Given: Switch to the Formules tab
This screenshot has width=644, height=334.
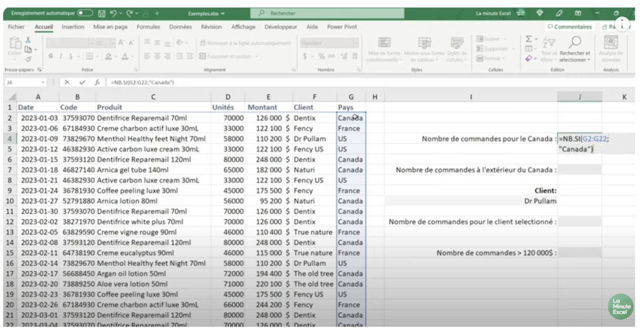Looking at the screenshot, I should tap(148, 27).
